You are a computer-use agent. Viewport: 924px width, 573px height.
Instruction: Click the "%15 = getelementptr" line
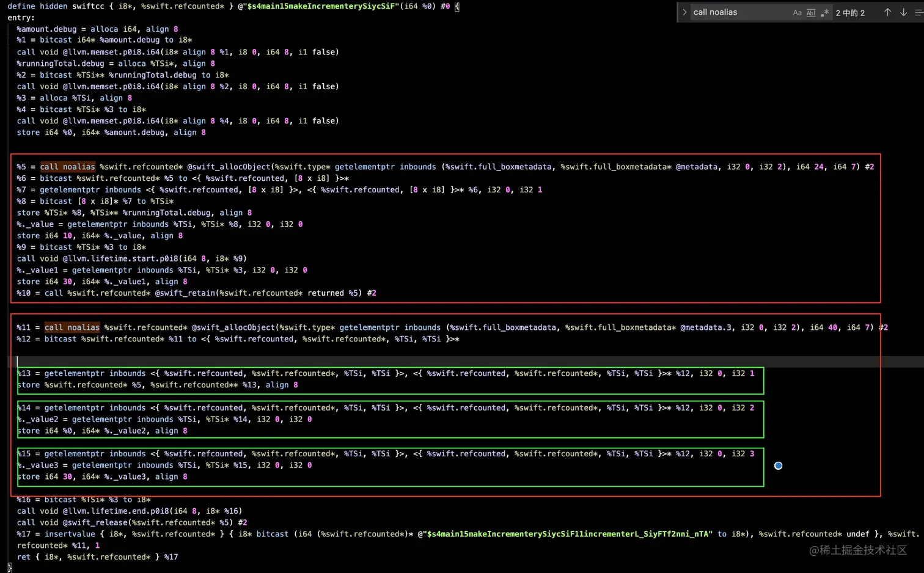386,454
